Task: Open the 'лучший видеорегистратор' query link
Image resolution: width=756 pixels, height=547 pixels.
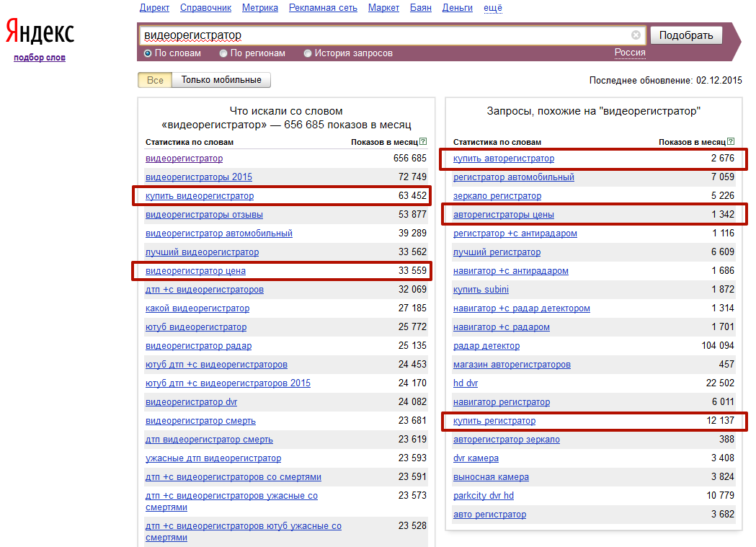Action: pos(202,252)
